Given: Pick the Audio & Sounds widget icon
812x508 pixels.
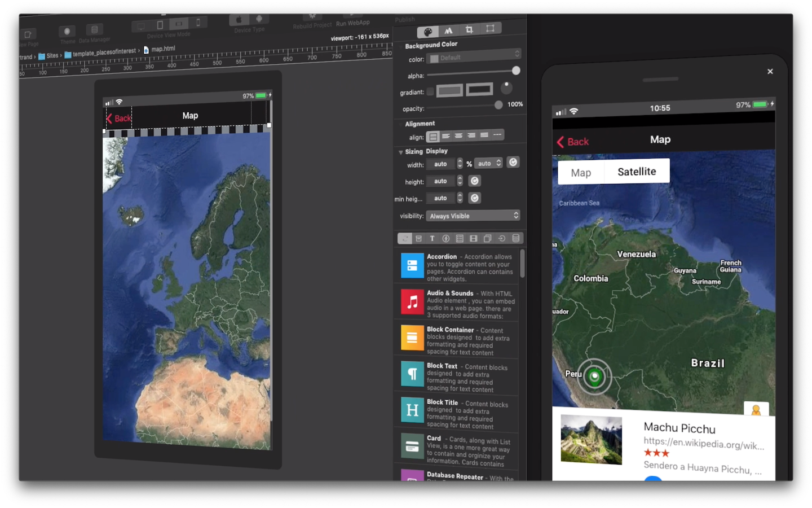Looking at the screenshot, I should [x=412, y=302].
